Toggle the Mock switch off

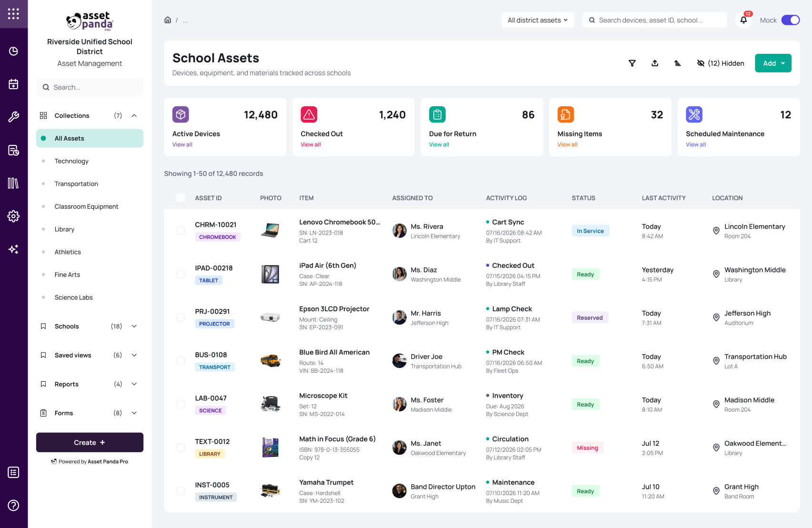click(x=791, y=20)
